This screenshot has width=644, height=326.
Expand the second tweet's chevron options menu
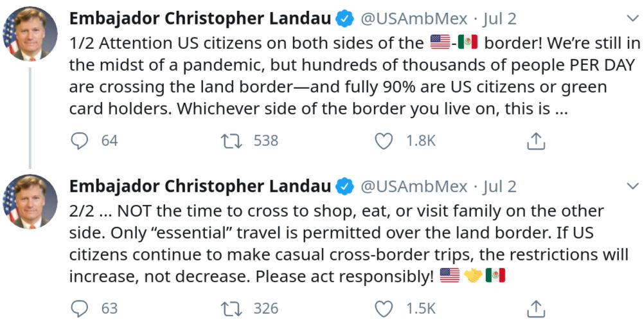tap(632, 186)
